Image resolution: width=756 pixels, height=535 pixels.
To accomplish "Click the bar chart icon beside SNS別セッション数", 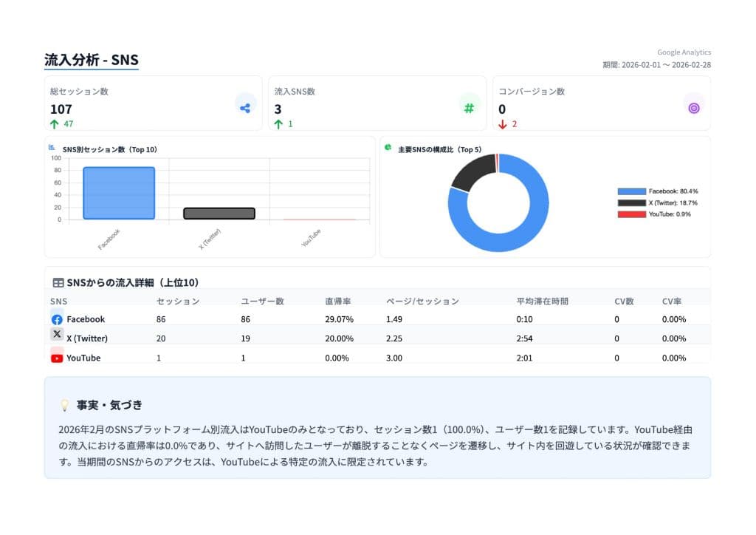I will (x=52, y=148).
